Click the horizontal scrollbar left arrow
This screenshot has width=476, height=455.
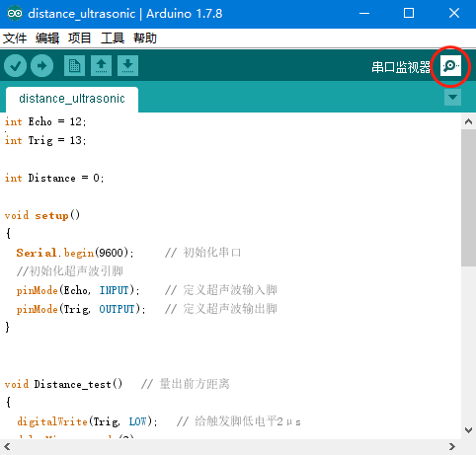pos(7,447)
